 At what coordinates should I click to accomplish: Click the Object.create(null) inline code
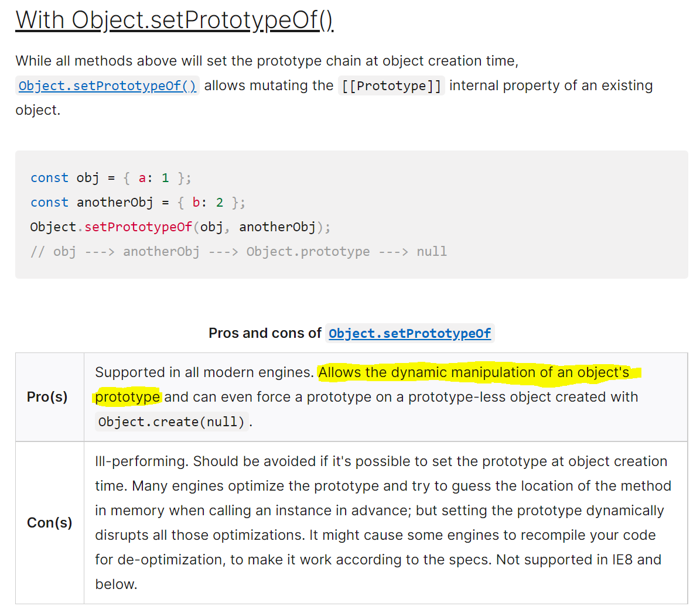coord(172,422)
